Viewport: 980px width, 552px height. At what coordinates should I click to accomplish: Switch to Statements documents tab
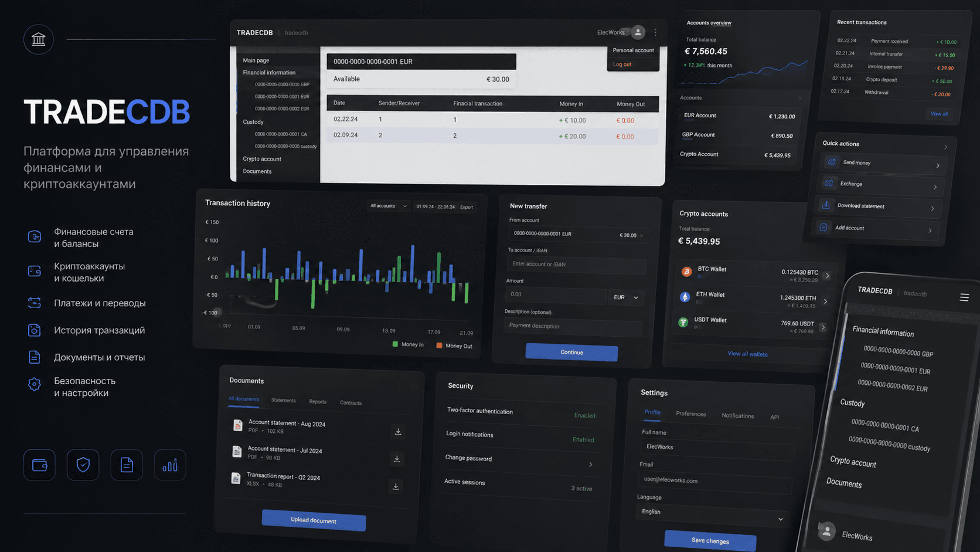click(283, 400)
